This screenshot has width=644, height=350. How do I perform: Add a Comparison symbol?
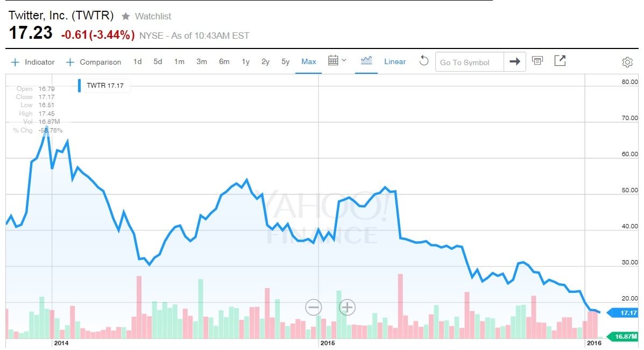coord(94,62)
